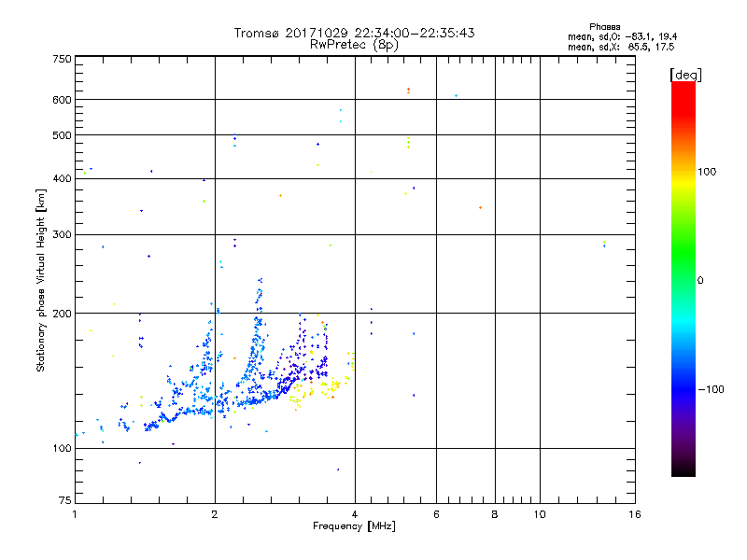Image resolution: width=747 pixels, height=560 pixels.
Task: Click the plot title 'Tromsø 20171029 22:34:00-22:35:43'
Action: coord(354,33)
